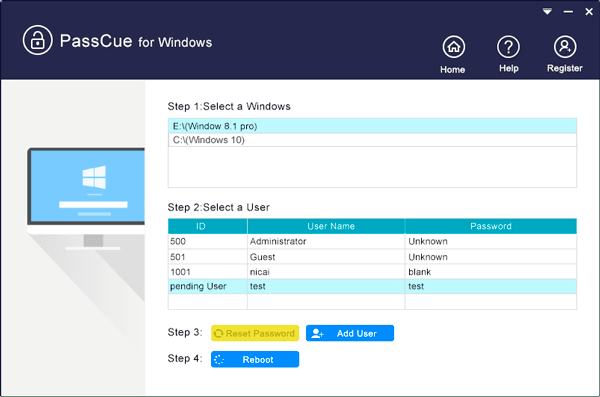Screen dimensions: 600x397
Task: Select E:\(Window 8.1 pro) entry
Action: [372, 126]
